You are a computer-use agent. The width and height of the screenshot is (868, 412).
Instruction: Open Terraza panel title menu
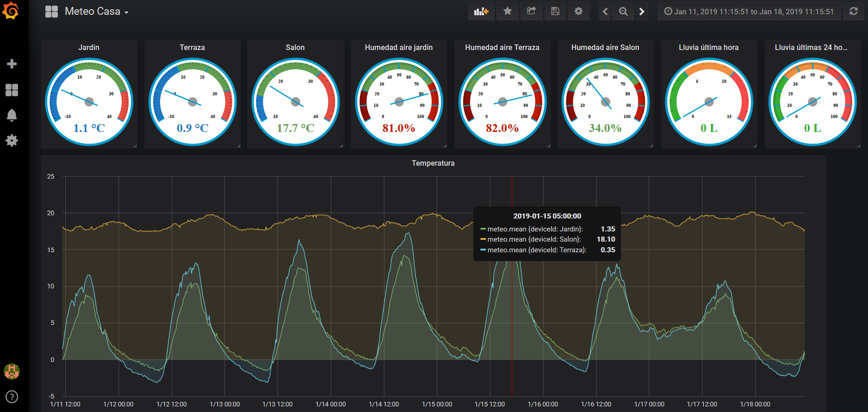click(192, 47)
